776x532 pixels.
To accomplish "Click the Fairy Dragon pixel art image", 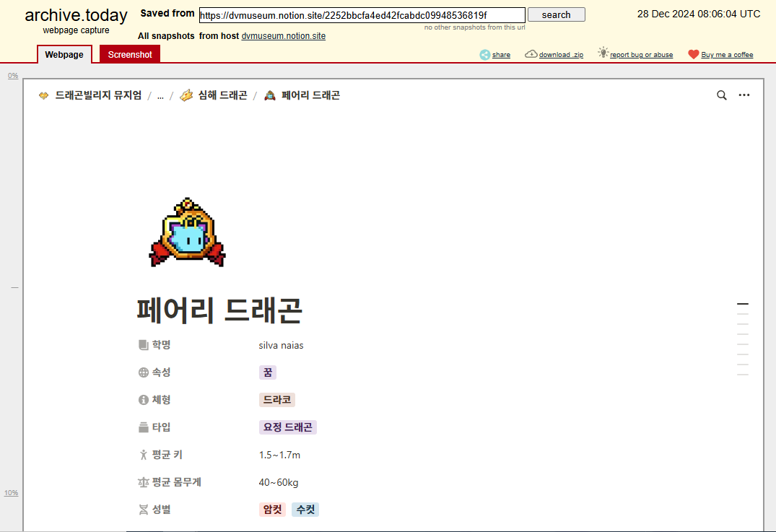I will (188, 232).
